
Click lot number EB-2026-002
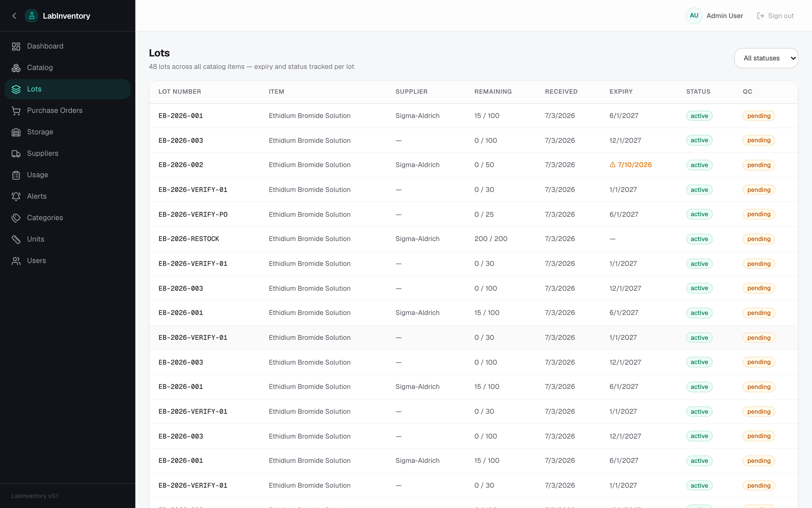coord(180,165)
